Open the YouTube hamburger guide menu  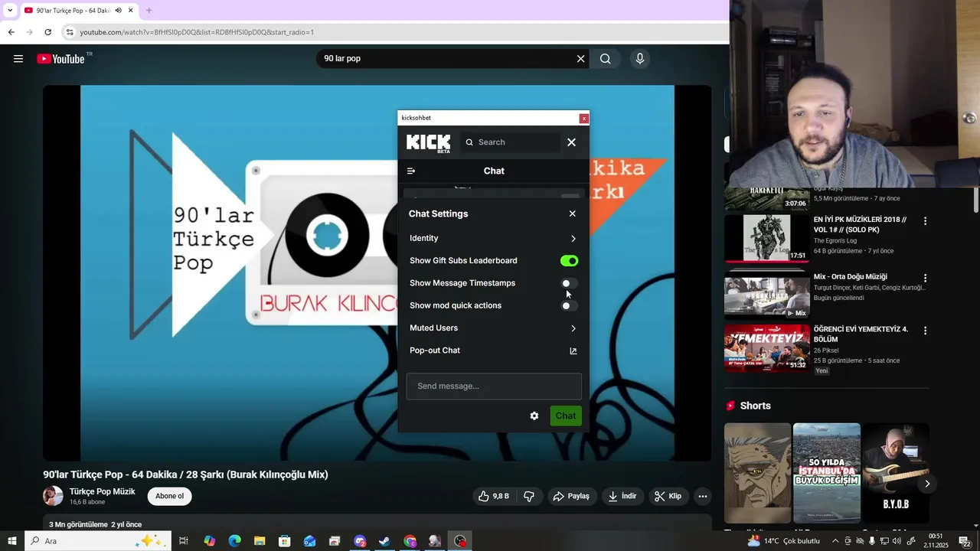[x=18, y=59]
